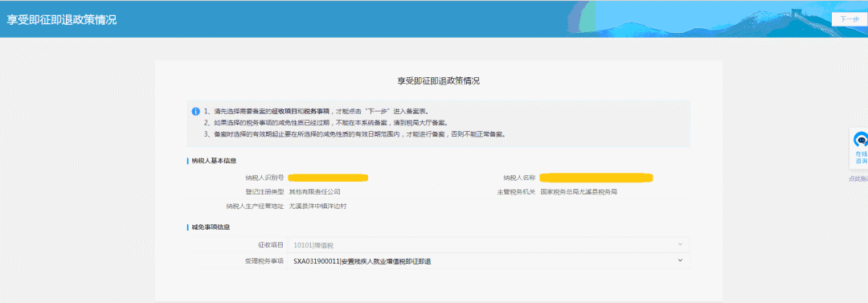Select the 其他有限责任公司 registration type text
Image resolution: width=868 pixels, height=303 pixels.
point(314,192)
